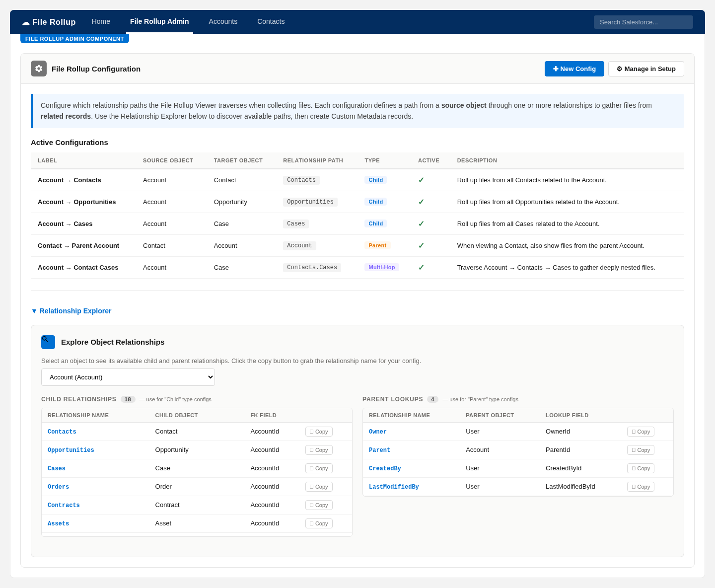The width and height of the screenshot is (715, 588).
Task: Click the File Rollup Admin Component tag
Action: pos(74,39)
